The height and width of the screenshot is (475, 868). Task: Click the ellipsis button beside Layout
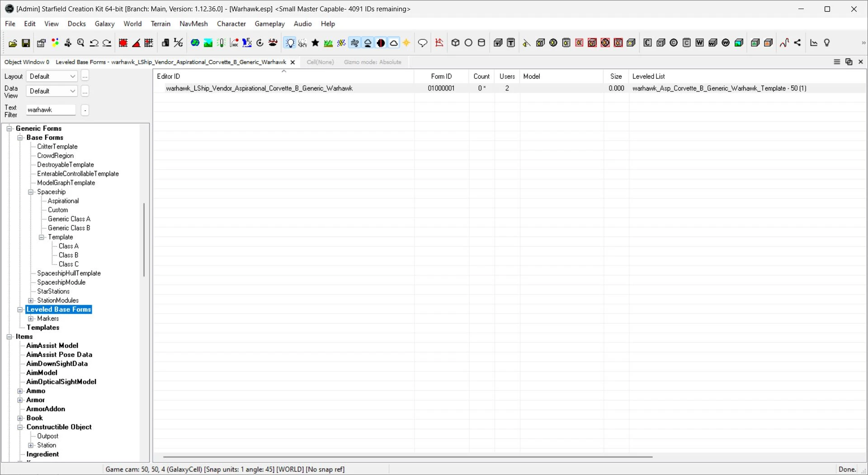coord(85,76)
